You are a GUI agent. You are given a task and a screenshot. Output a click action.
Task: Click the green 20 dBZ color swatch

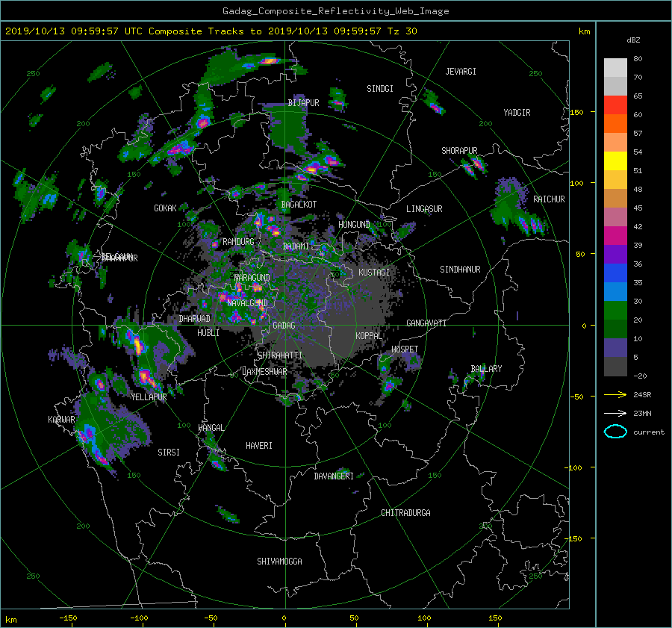click(615, 311)
